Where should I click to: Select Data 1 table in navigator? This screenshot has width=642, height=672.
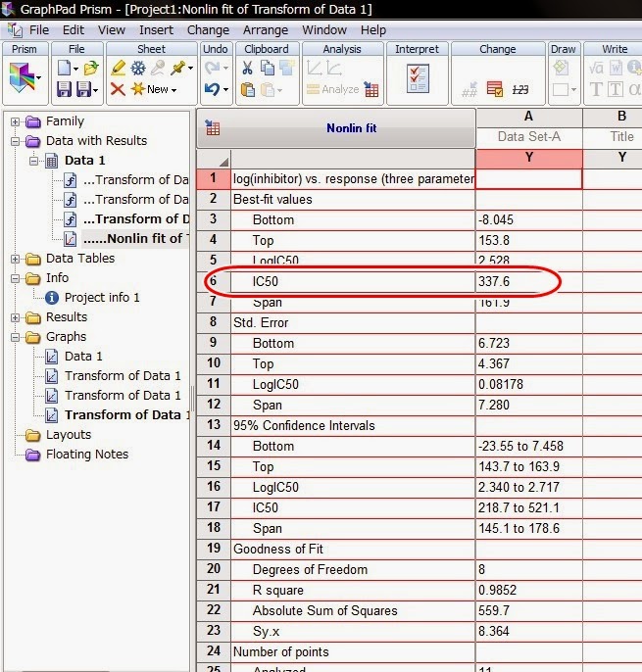[84, 161]
